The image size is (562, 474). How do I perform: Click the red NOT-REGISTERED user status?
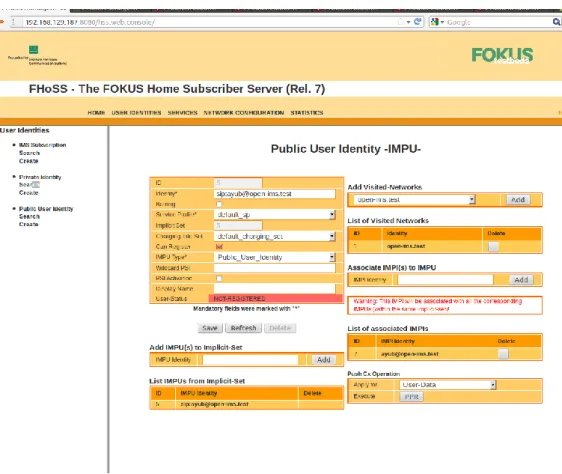point(276,299)
